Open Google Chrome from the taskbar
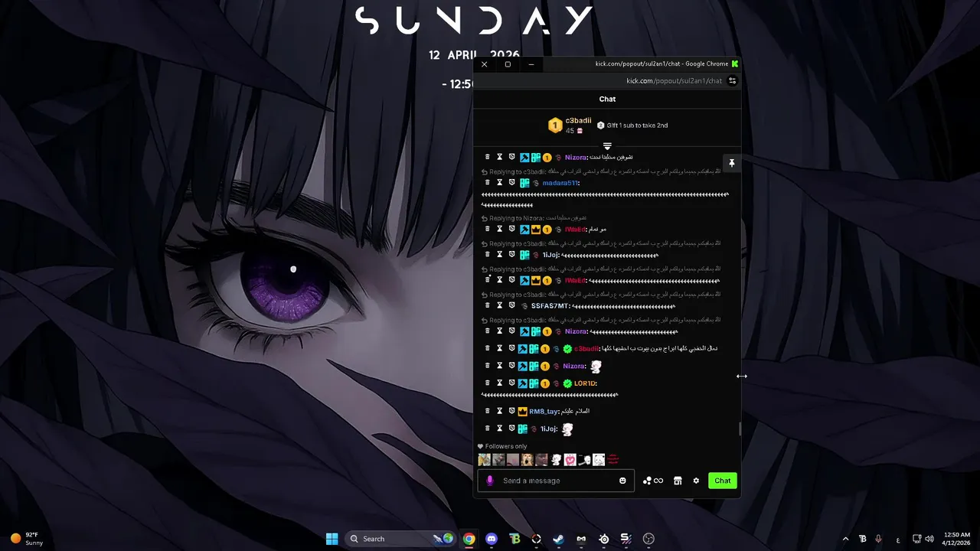 (469, 539)
